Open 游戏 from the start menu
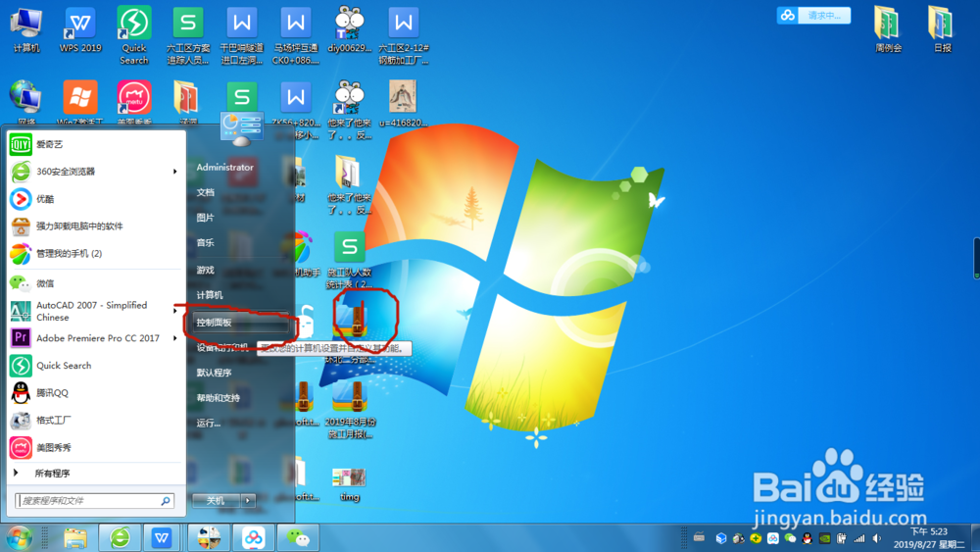980x552 pixels. tap(206, 270)
